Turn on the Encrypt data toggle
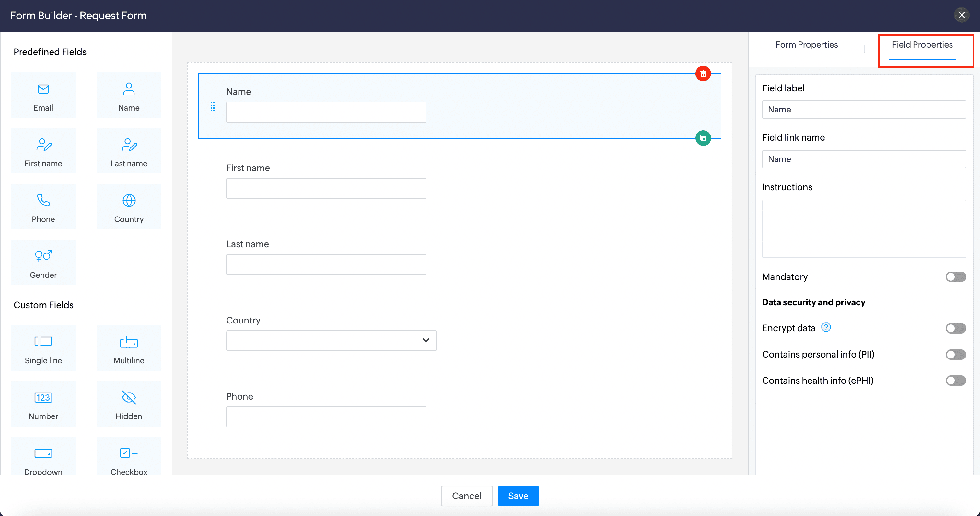 click(955, 328)
